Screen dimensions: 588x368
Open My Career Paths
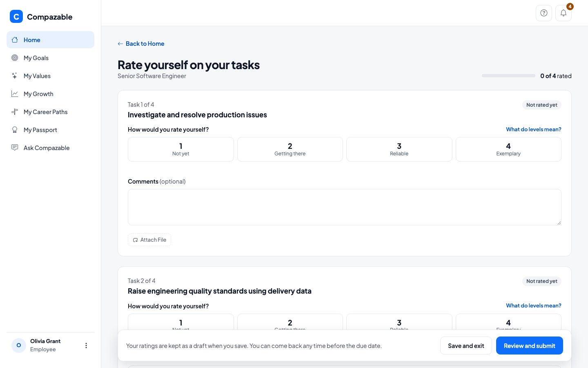pos(50,112)
